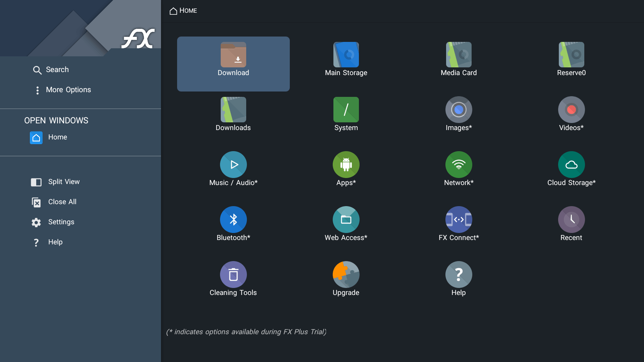
Task: Open Music / Audio
Action: (233, 169)
